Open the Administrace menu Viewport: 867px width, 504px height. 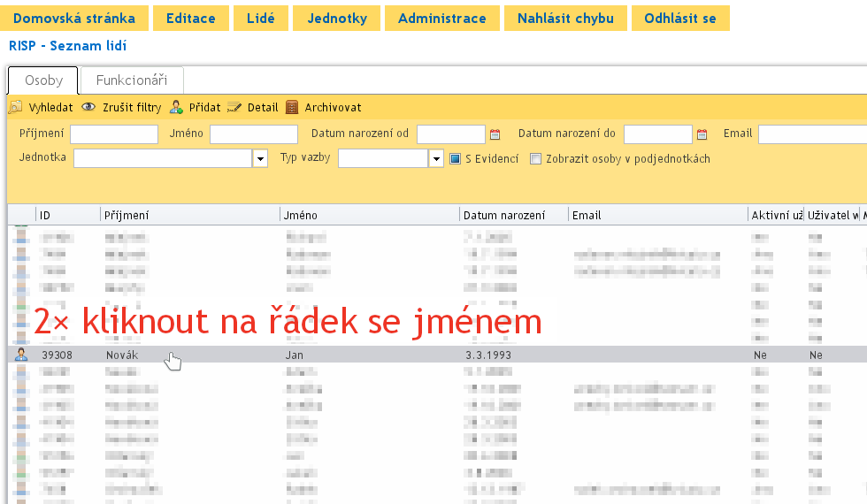(441, 19)
